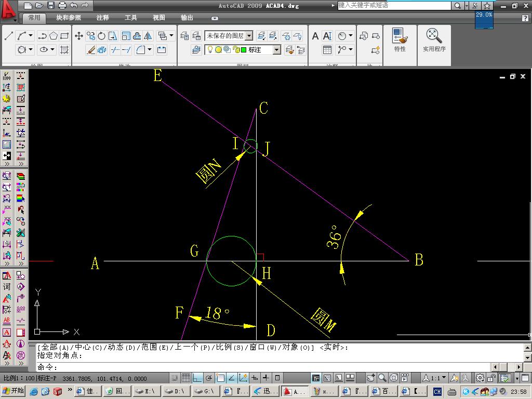Viewport: 532px width, 399px height.
Task: Insert a table with the Table icon
Action: point(327,50)
